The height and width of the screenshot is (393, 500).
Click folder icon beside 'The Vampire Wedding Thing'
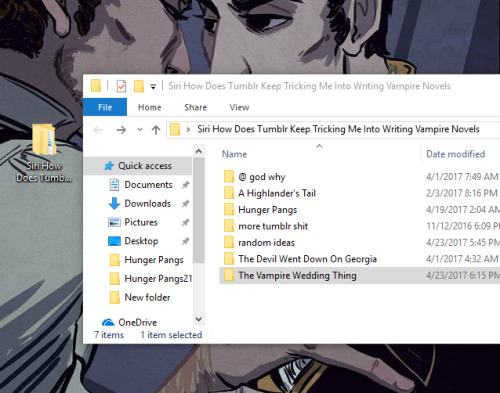pyautogui.click(x=229, y=275)
